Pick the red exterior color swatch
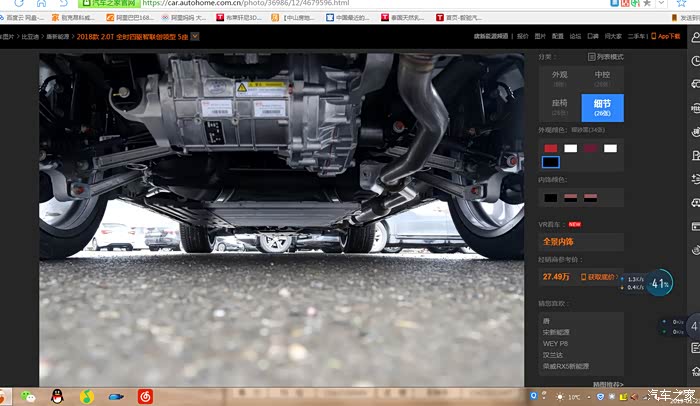This screenshot has width=700, height=406. click(551, 148)
